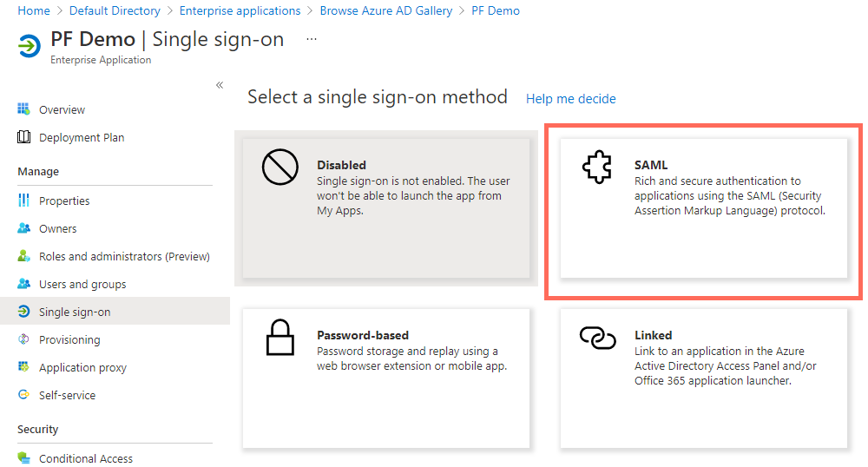Click the SAML puzzle piece icon
Screen dimensions: 868x467
pos(597,167)
